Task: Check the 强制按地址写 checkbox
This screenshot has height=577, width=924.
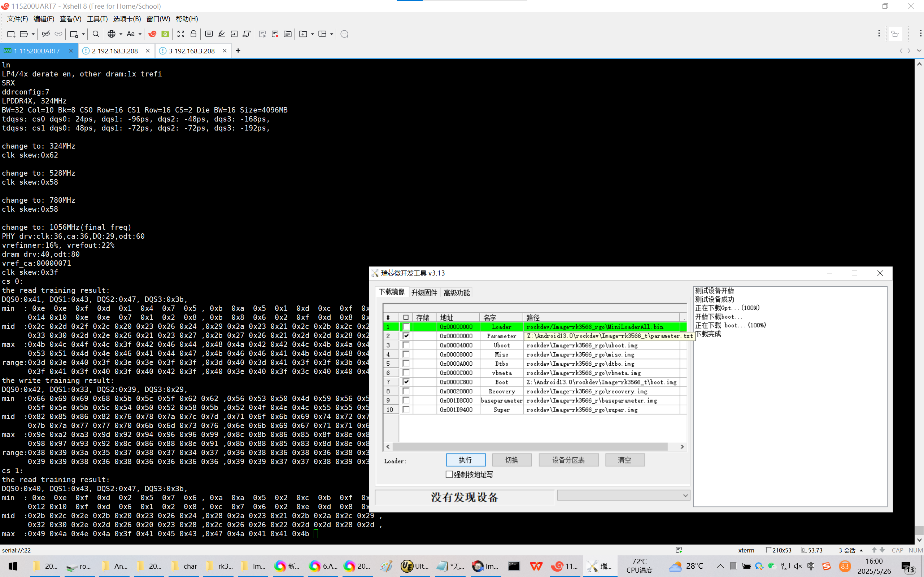Action: (x=449, y=474)
